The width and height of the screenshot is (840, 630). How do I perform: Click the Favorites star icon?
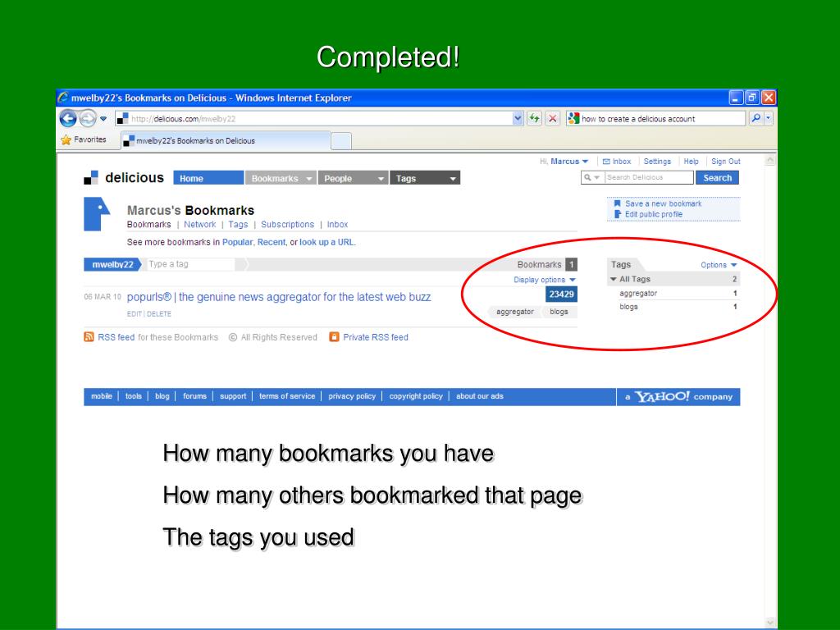66,139
